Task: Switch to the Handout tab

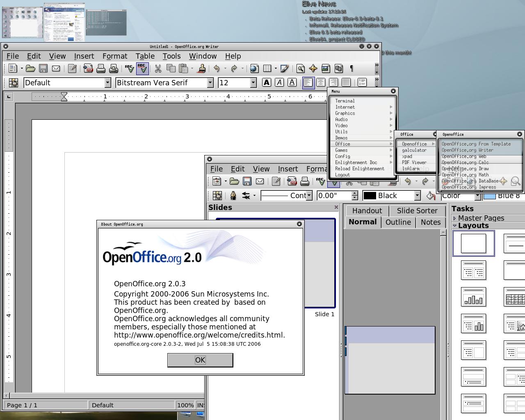Action: (x=367, y=211)
